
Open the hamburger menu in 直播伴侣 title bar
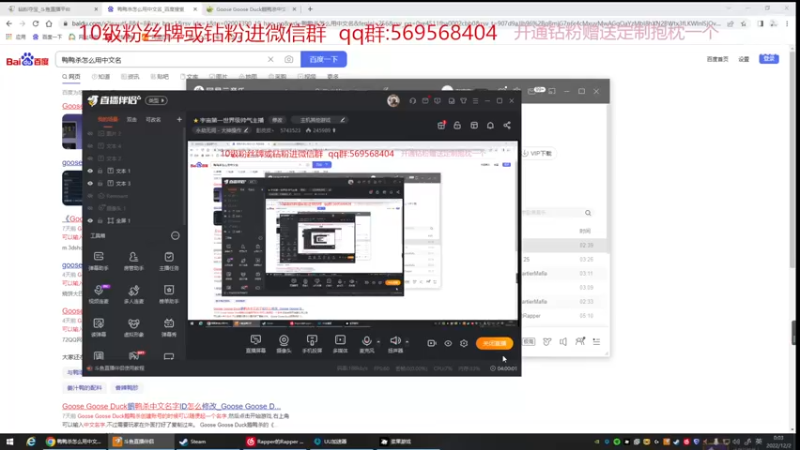click(476, 101)
